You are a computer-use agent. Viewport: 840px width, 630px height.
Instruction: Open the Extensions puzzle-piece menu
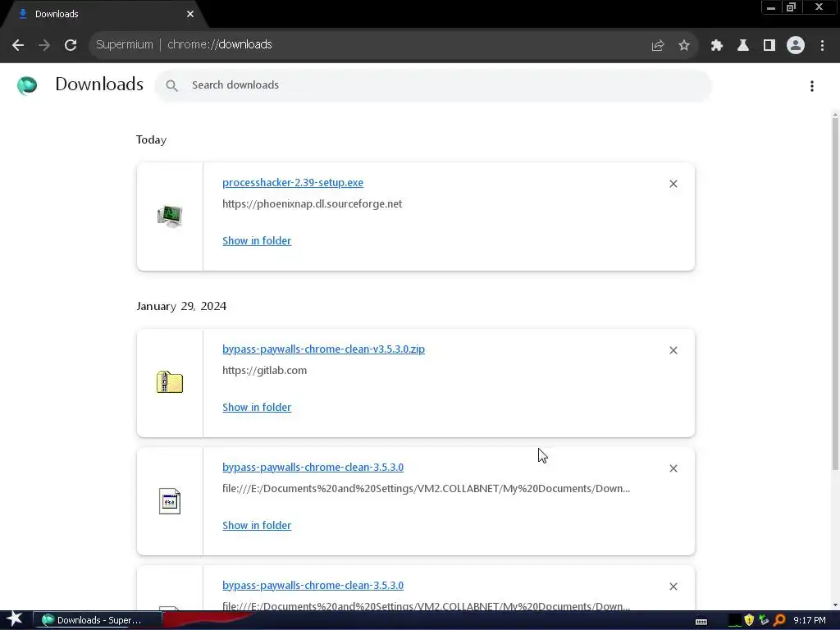point(716,46)
